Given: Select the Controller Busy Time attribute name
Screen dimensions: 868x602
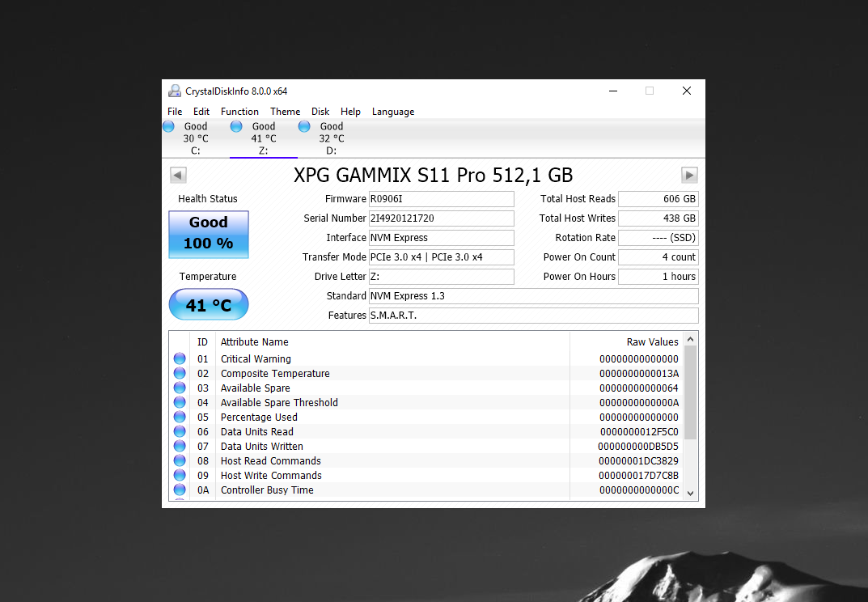Looking at the screenshot, I should coord(268,490).
